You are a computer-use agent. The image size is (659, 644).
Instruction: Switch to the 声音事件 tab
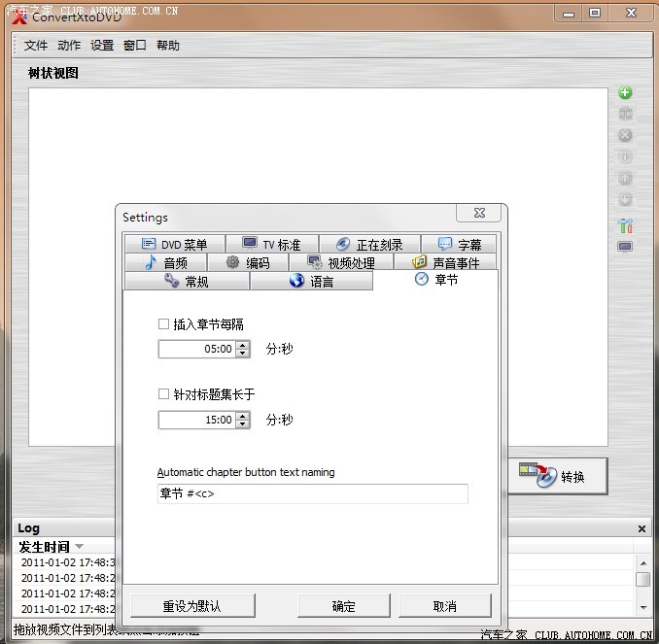[445, 262]
